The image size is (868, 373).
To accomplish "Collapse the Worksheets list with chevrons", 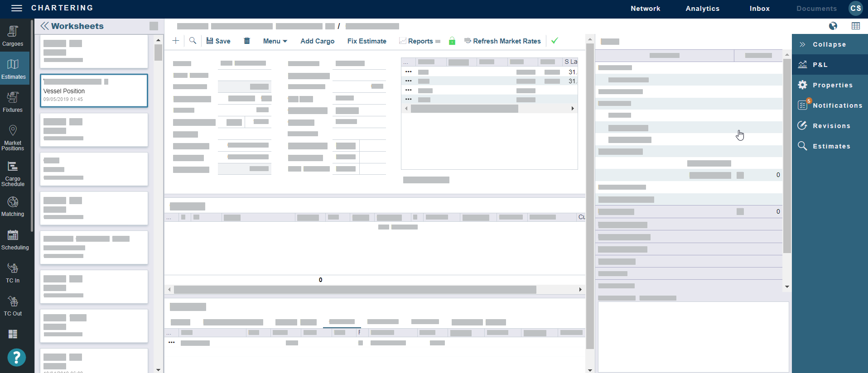I will [x=44, y=26].
